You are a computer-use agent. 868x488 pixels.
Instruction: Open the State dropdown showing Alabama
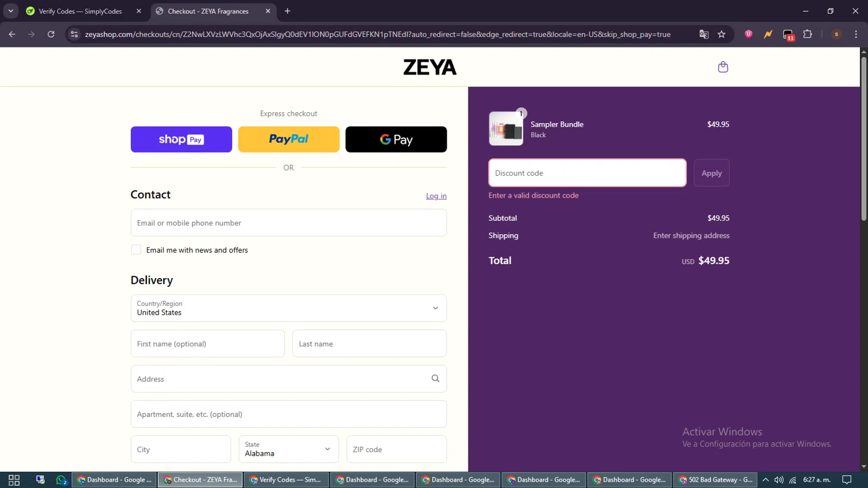pos(288,449)
